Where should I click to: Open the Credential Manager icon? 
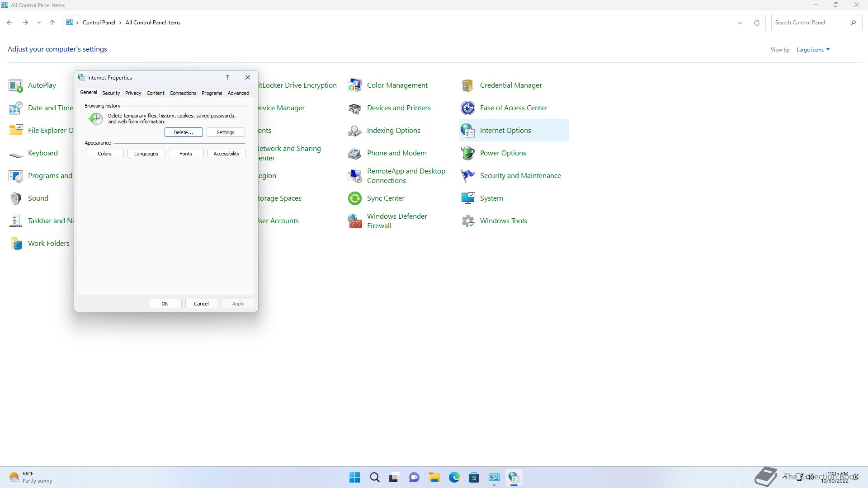pos(468,85)
